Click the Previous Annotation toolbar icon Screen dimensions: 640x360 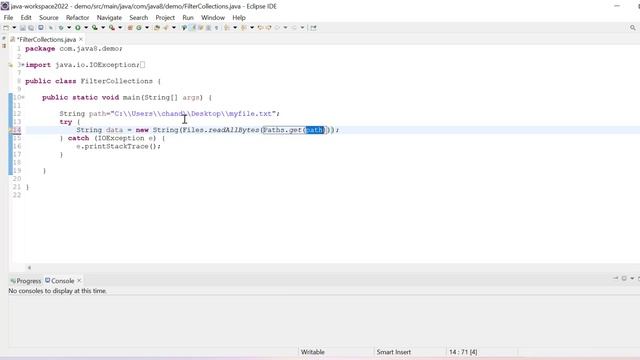(244, 28)
